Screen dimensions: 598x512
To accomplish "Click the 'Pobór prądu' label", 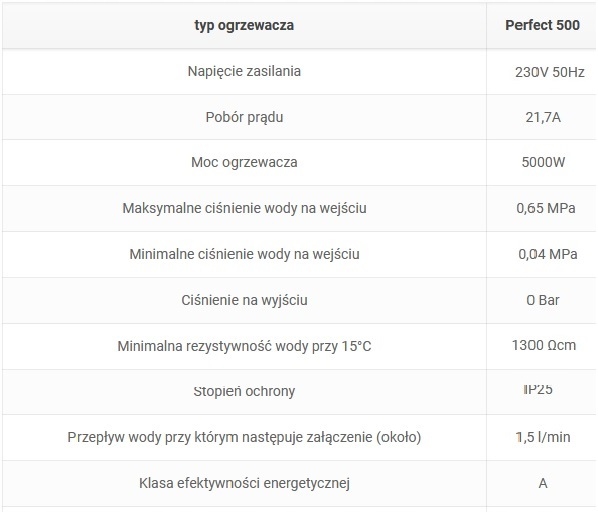I will (x=244, y=117).
